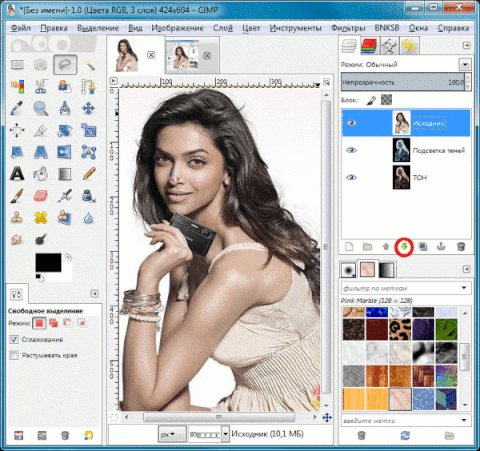This screenshot has width=480, height=451.
Task: Click the black foreground color swatch
Action: coord(48,262)
